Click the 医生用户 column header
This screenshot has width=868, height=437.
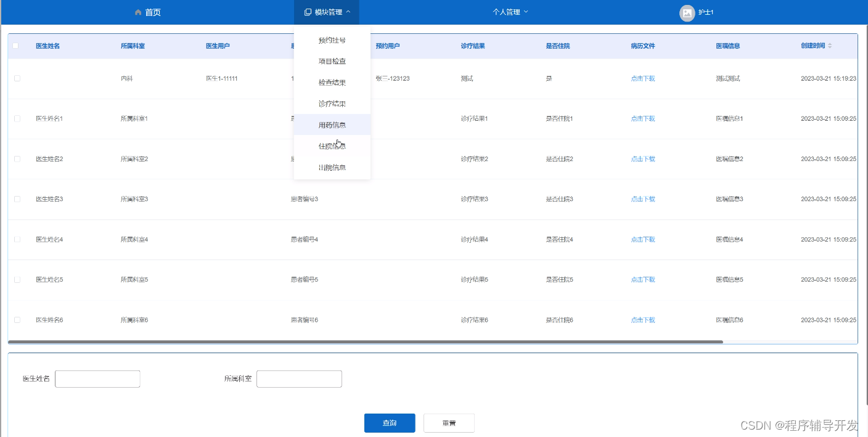218,46
